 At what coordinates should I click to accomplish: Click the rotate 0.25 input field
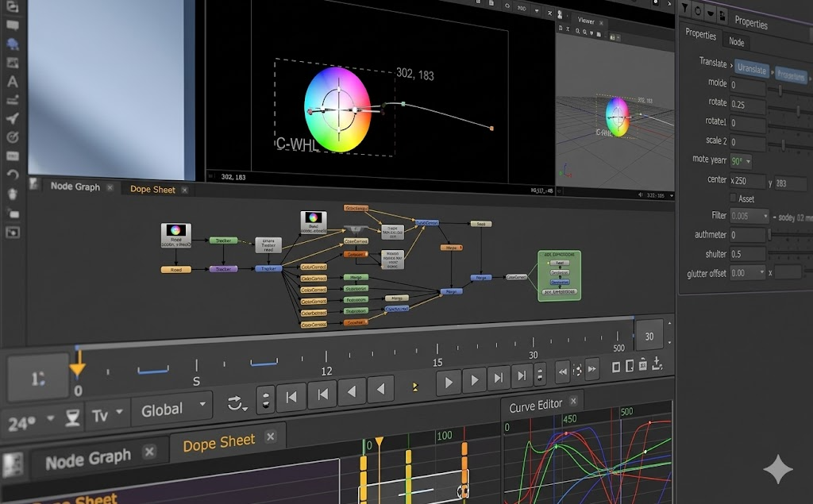click(x=748, y=104)
